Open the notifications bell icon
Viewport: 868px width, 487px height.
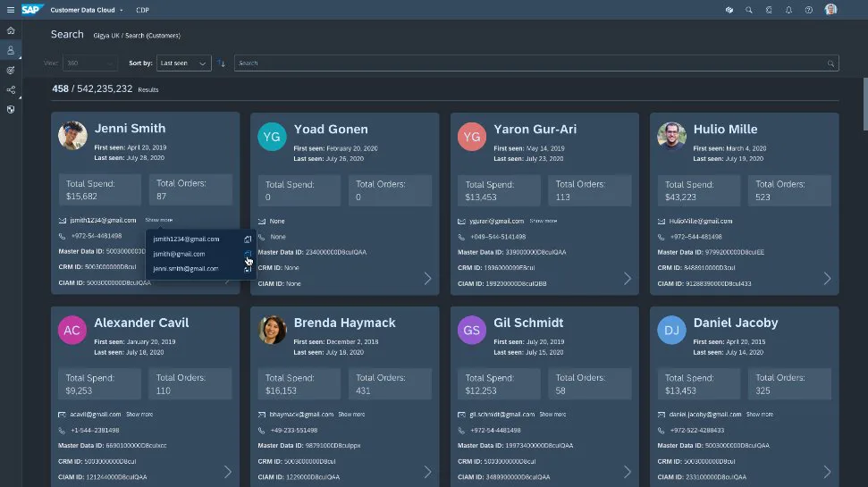pos(788,10)
